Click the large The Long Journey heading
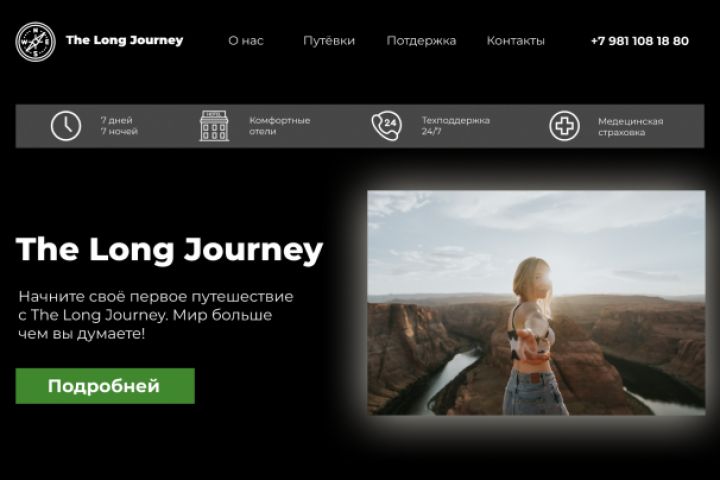720x480 pixels. pos(169,250)
